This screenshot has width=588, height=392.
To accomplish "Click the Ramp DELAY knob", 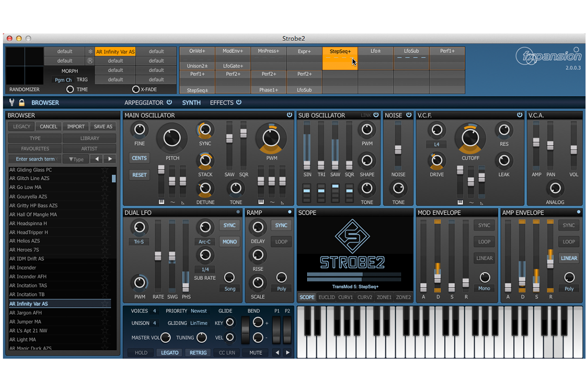I will tap(258, 227).
